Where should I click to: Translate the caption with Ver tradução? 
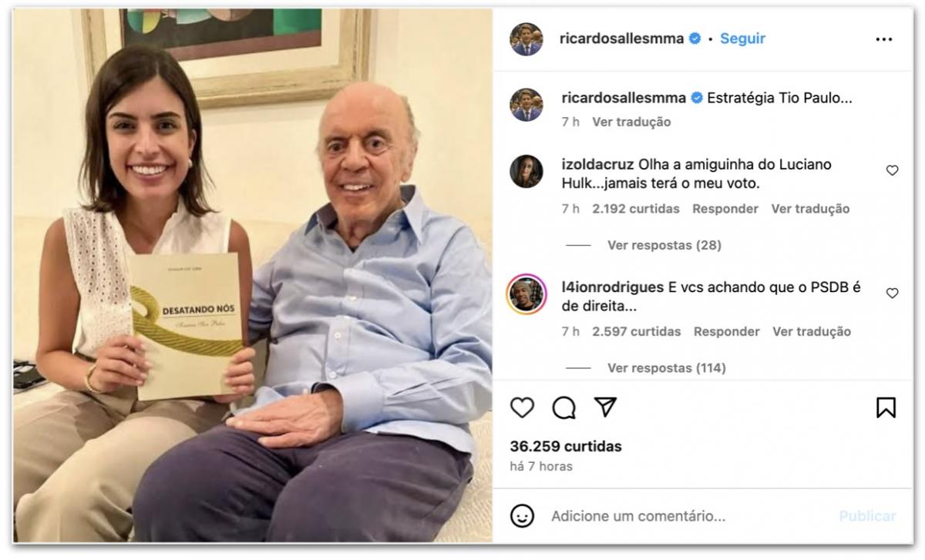click(x=631, y=122)
